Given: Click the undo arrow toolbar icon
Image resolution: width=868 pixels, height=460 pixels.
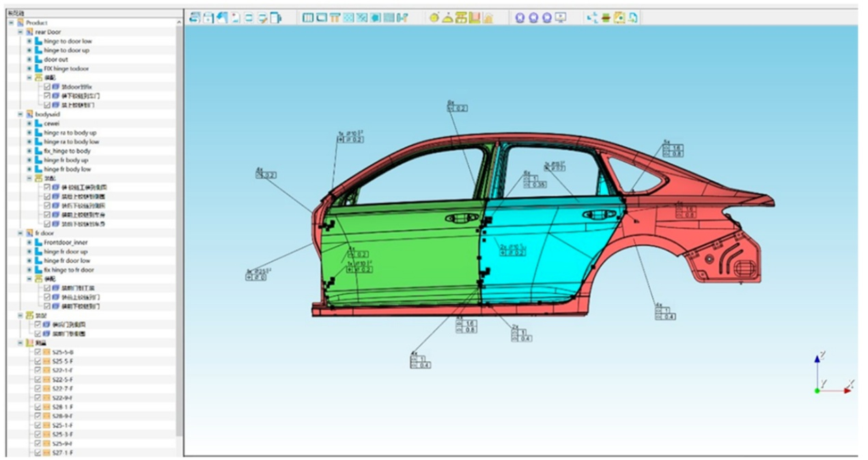Looking at the screenshot, I should tap(222, 18).
